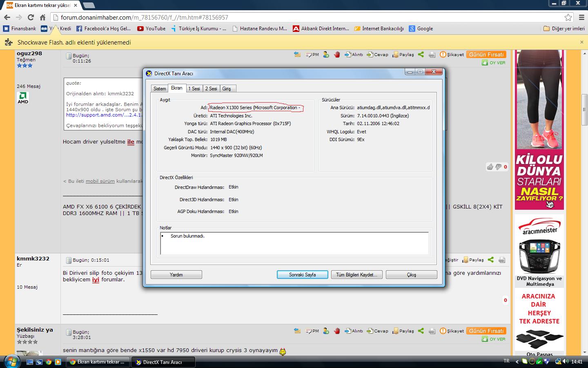Open Chrome menu hamburger icon
588x368 pixels.
[x=582, y=17]
